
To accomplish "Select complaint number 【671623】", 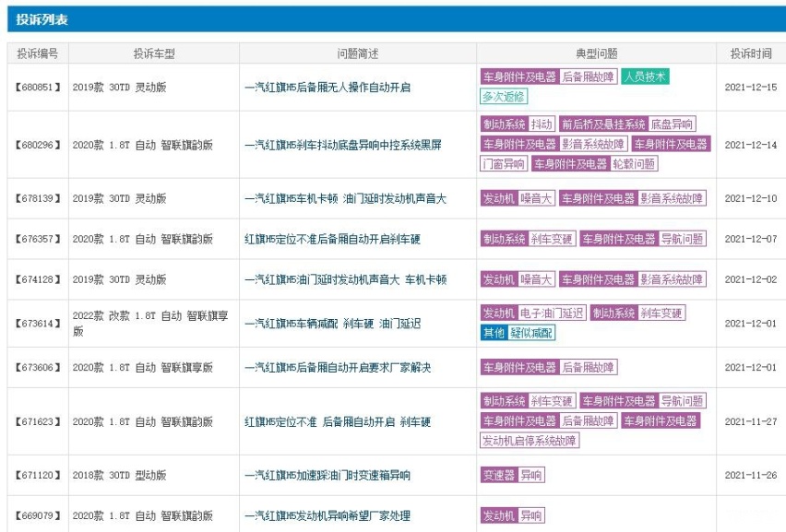I will pos(38,421).
